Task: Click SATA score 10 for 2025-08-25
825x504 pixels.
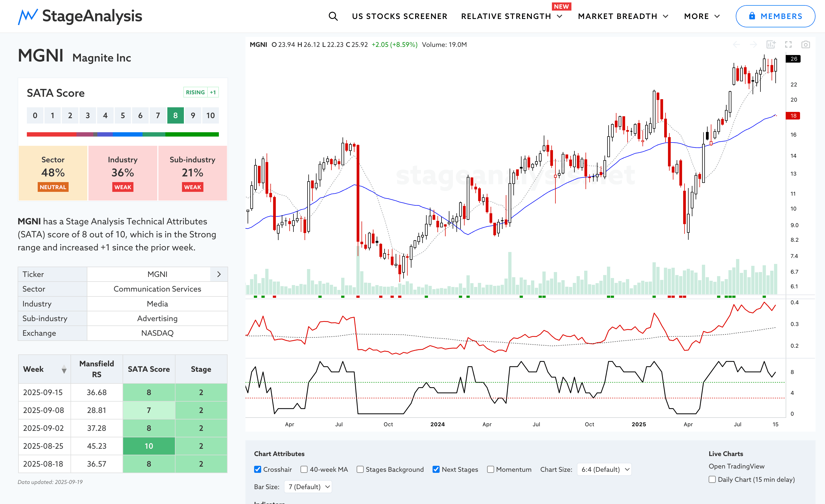Action: click(x=149, y=446)
